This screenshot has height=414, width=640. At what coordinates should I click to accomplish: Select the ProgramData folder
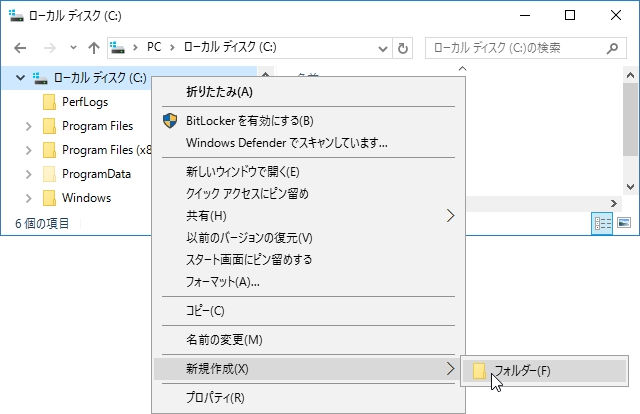96,174
